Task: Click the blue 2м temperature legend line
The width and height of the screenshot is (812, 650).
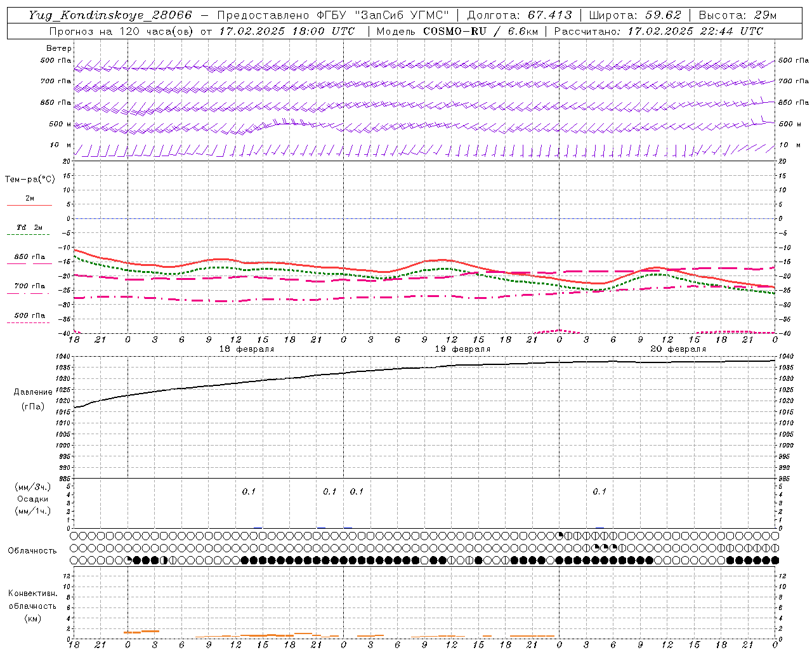Action: [29, 205]
